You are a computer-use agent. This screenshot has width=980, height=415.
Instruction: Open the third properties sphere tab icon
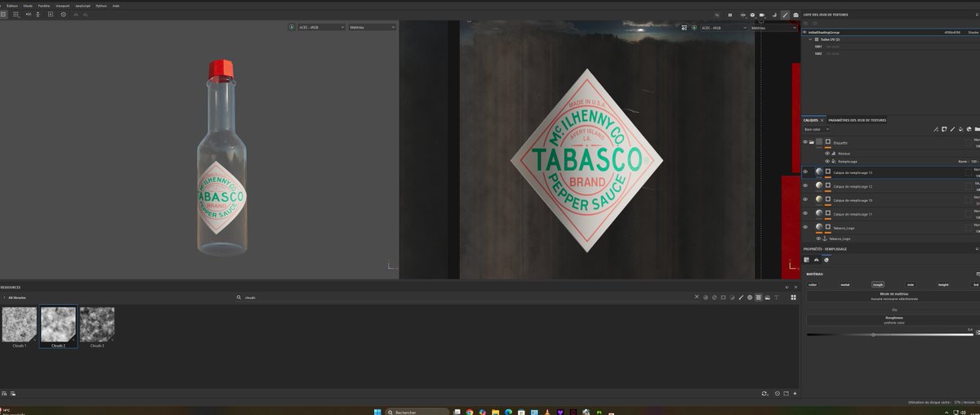pos(826,260)
